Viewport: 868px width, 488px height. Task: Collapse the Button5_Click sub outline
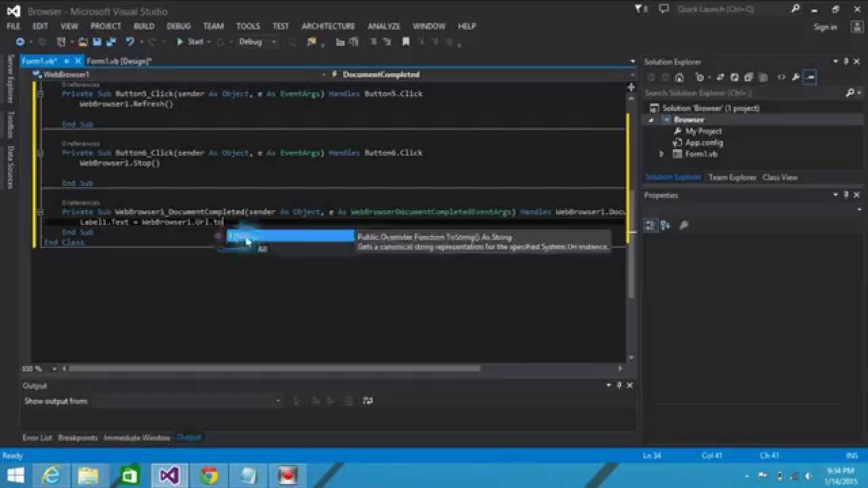tap(41, 94)
